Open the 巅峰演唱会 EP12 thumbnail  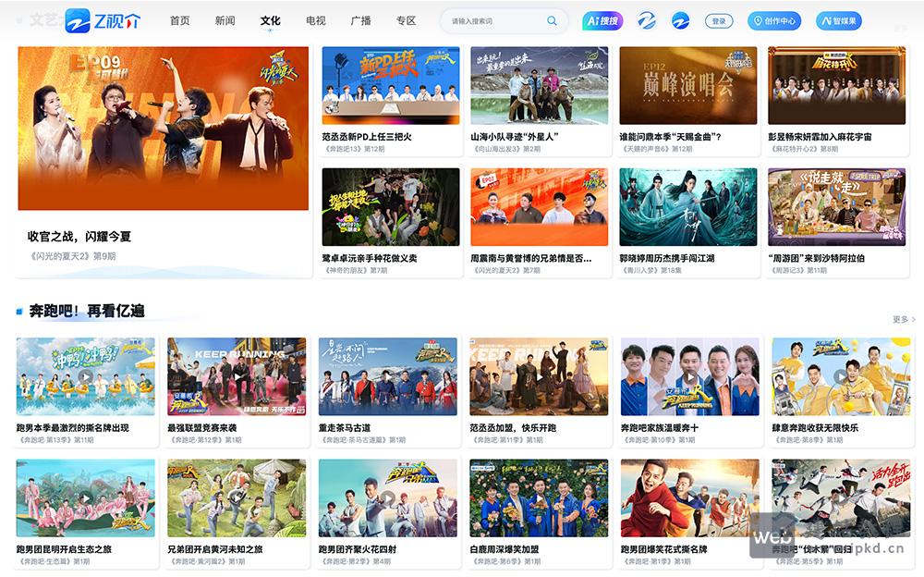(688, 86)
